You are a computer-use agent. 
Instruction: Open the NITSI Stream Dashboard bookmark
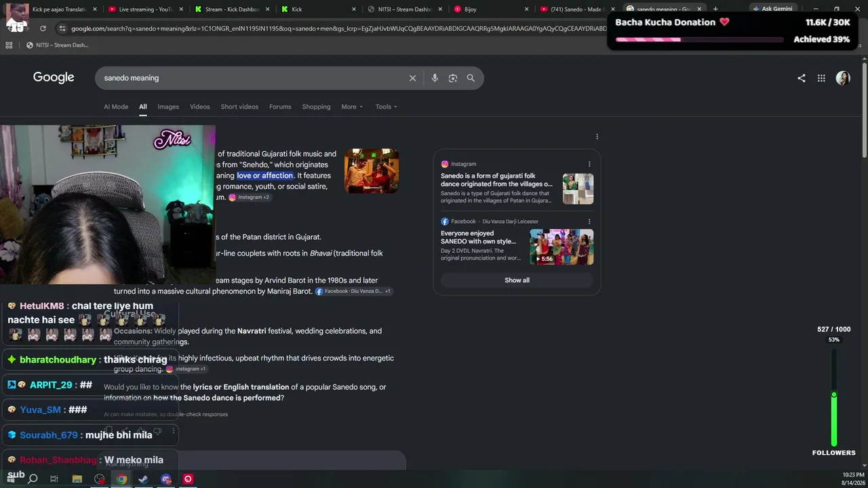(x=58, y=45)
